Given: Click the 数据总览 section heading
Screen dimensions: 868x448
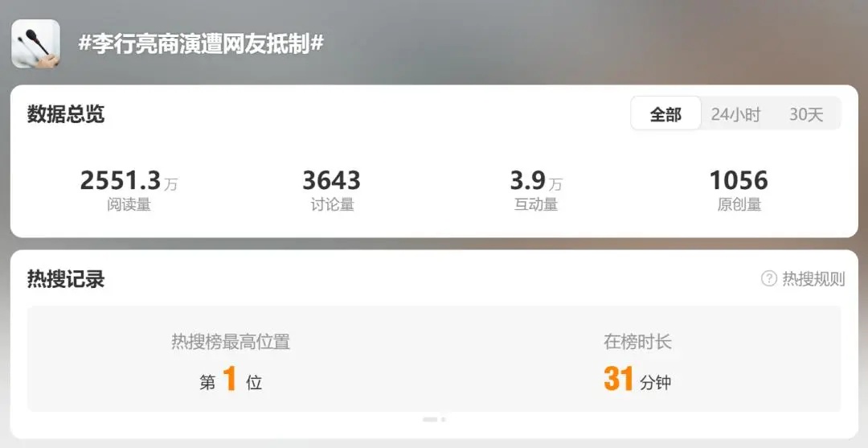Looking at the screenshot, I should [x=65, y=115].
